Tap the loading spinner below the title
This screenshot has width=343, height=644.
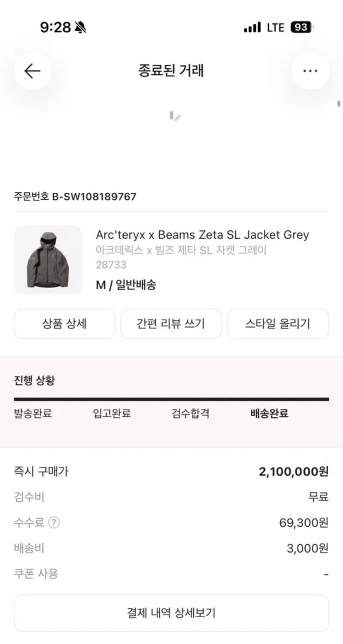tap(175, 116)
